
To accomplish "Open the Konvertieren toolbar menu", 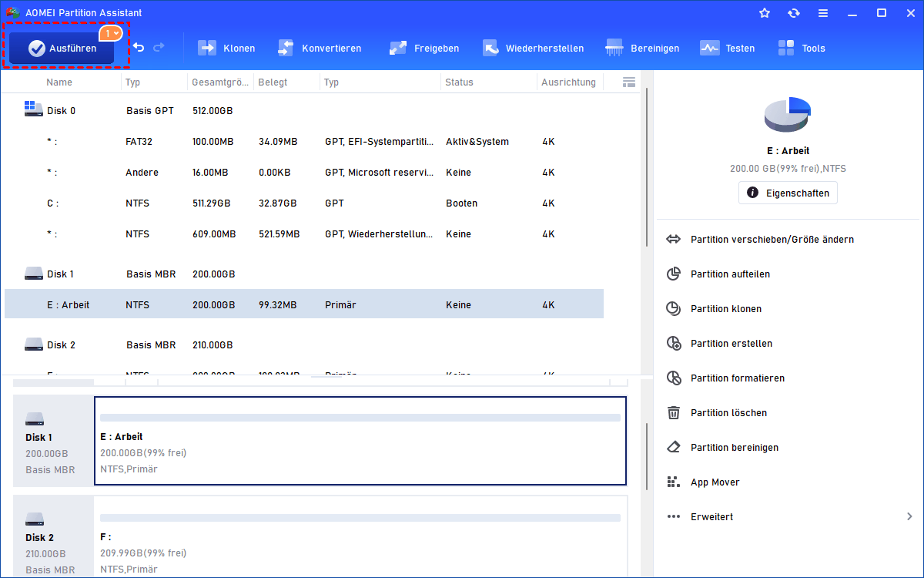I will 319,48.
